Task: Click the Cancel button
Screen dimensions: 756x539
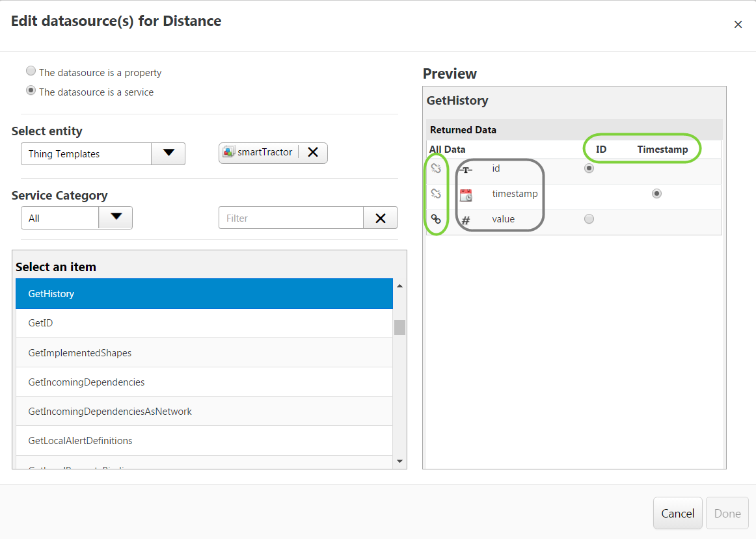Action: click(677, 514)
